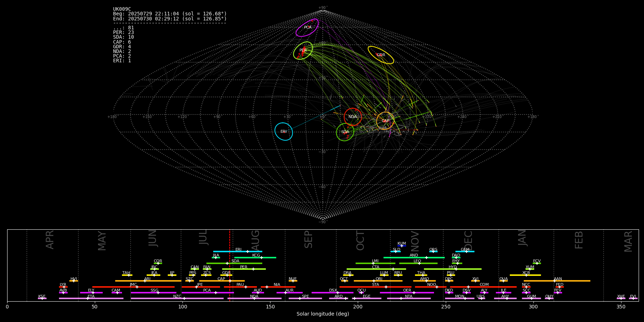Click the 'Solar longitude (deg)' axis label
The width and height of the screenshot is (644, 322).
[x=323, y=314]
